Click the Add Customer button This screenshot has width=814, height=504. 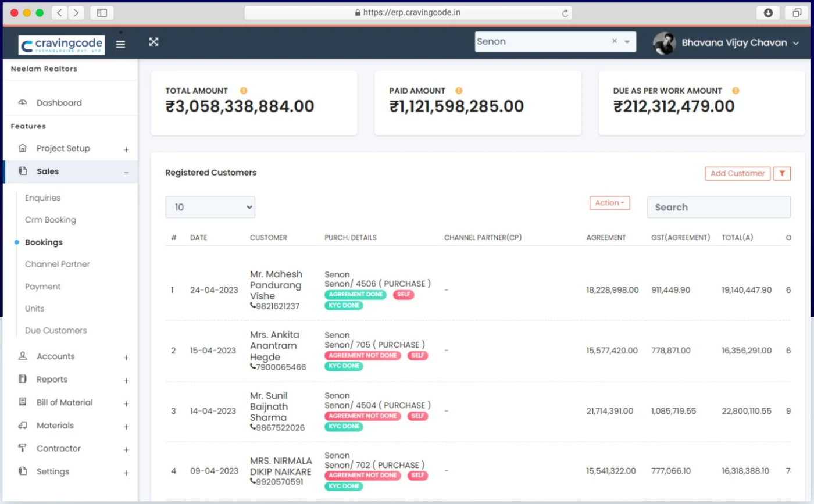pos(737,173)
